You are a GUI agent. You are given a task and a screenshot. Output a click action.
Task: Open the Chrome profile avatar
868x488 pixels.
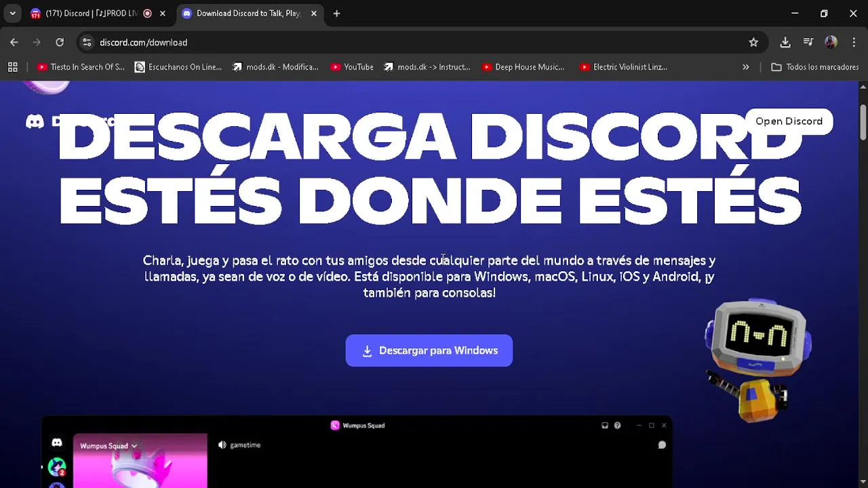[831, 42]
